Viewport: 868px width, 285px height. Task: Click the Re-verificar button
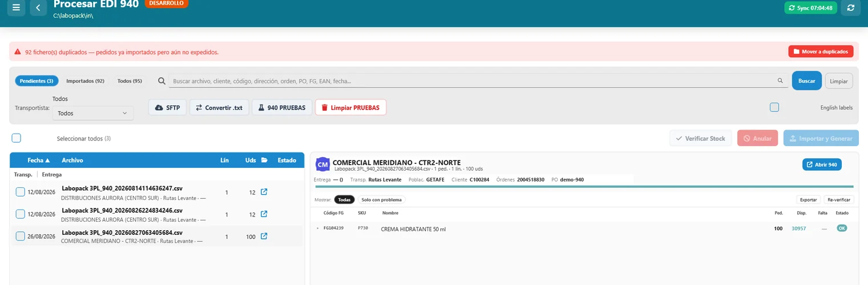coord(839,200)
